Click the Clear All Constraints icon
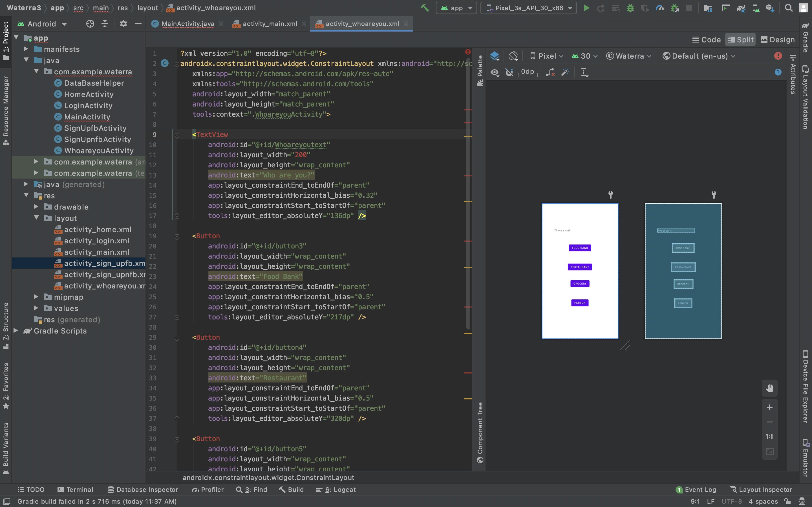812x507 pixels. (x=550, y=72)
